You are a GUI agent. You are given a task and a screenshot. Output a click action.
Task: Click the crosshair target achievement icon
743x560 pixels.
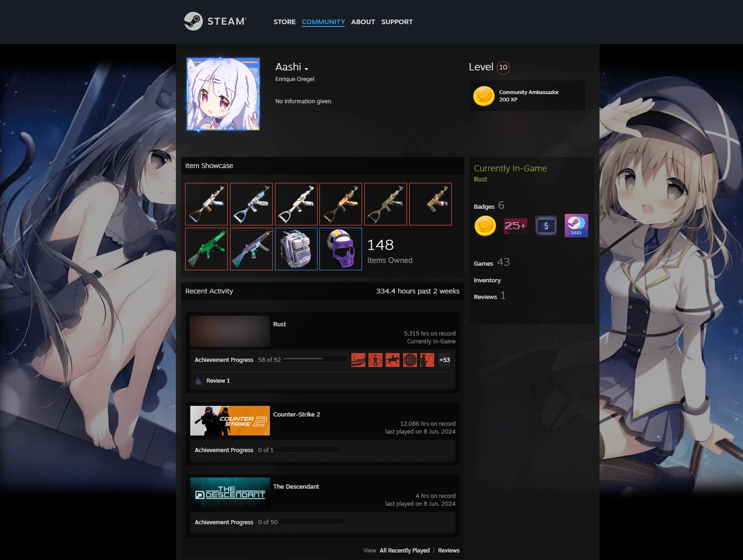tap(376, 360)
